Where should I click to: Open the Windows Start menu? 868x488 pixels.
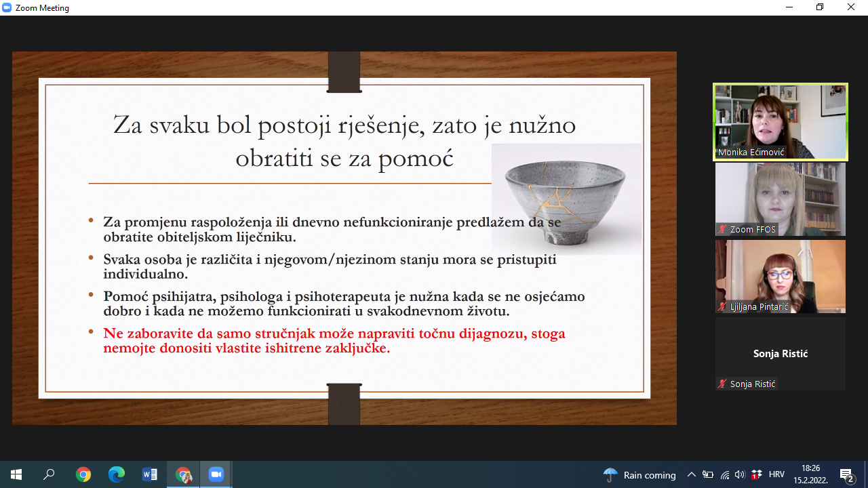click(x=16, y=474)
